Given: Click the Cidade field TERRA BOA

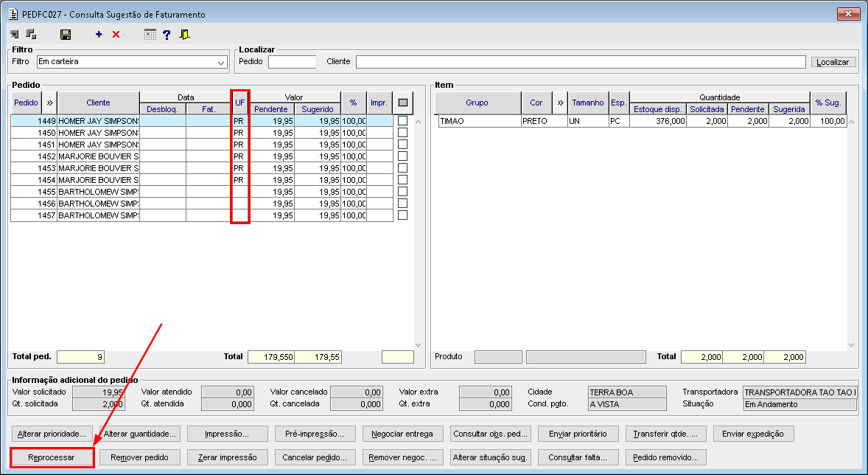Looking at the screenshot, I should 627,392.
